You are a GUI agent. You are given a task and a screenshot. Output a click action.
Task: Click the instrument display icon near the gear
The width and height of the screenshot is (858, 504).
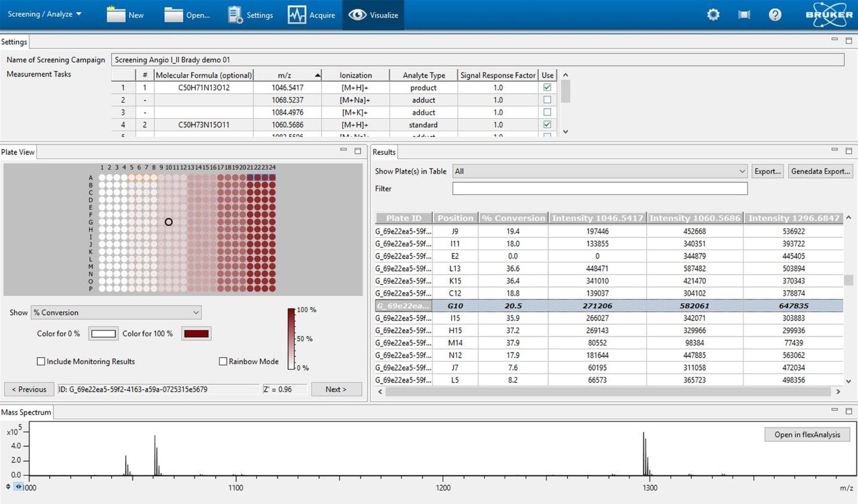coord(743,14)
